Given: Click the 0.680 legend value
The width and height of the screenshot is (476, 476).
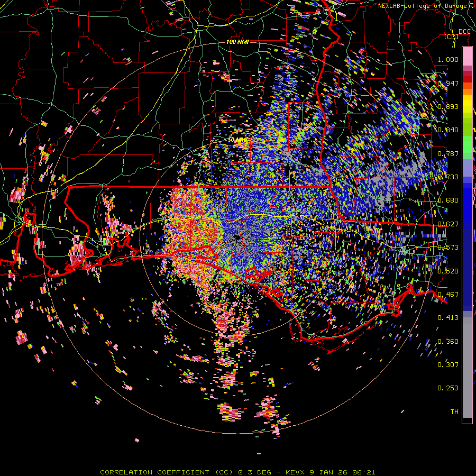Looking at the screenshot, I should click(x=448, y=200).
